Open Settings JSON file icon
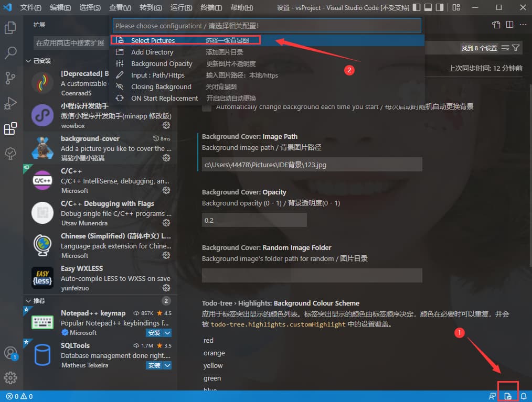Viewport: 532px width, 402px height. pyautogui.click(x=496, y=25)
